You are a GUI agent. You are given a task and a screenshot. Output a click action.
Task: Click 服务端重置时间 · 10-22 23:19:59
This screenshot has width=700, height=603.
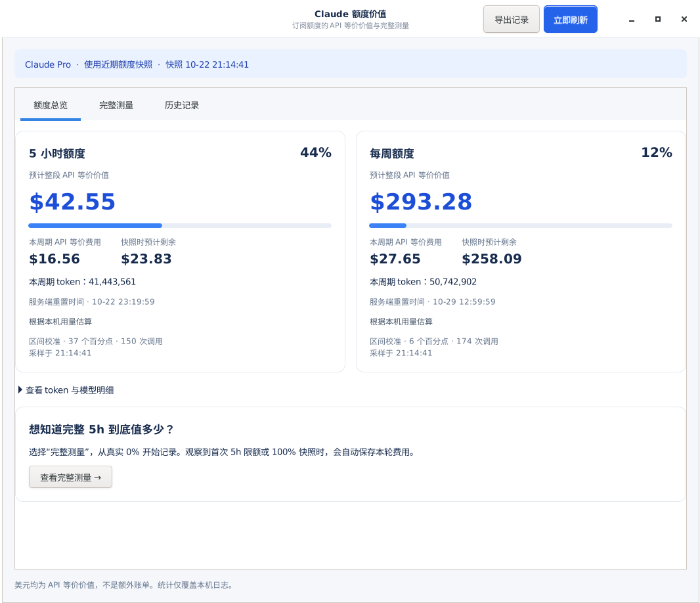coord(91,302)
